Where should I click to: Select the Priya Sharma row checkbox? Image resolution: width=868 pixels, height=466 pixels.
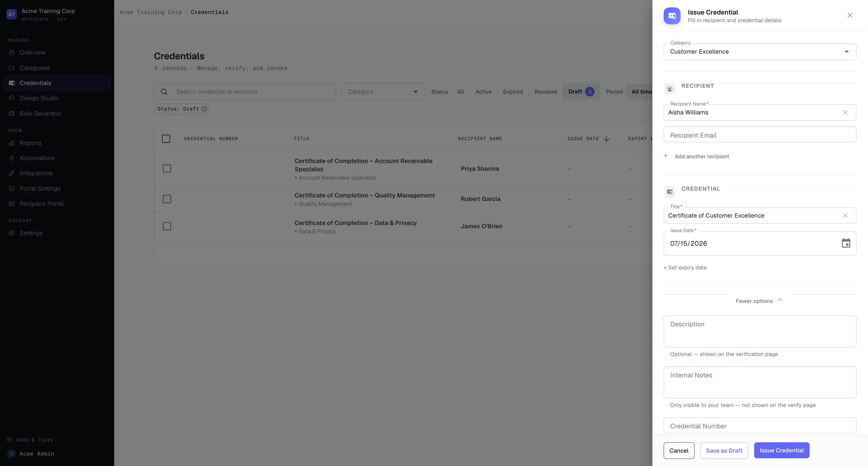point(167,168)
